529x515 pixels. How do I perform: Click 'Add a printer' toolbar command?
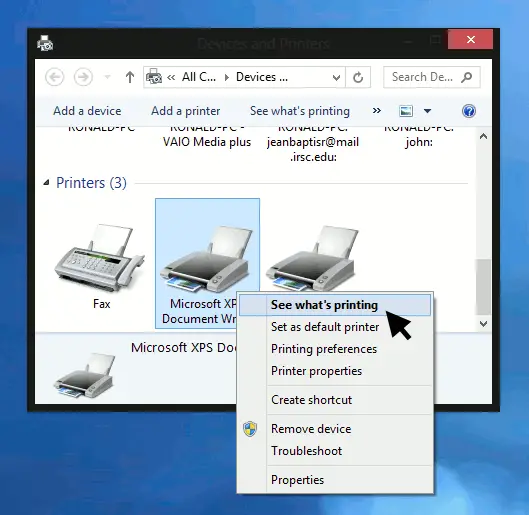click(x=186, y=111)
